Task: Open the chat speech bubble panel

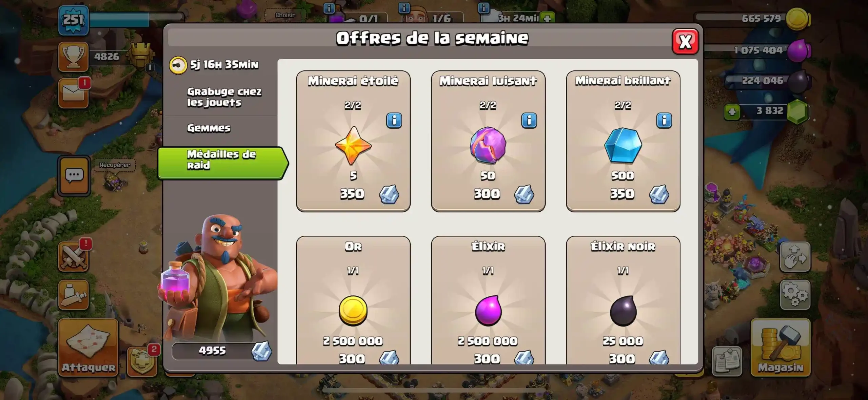Action: coord(74,176)
